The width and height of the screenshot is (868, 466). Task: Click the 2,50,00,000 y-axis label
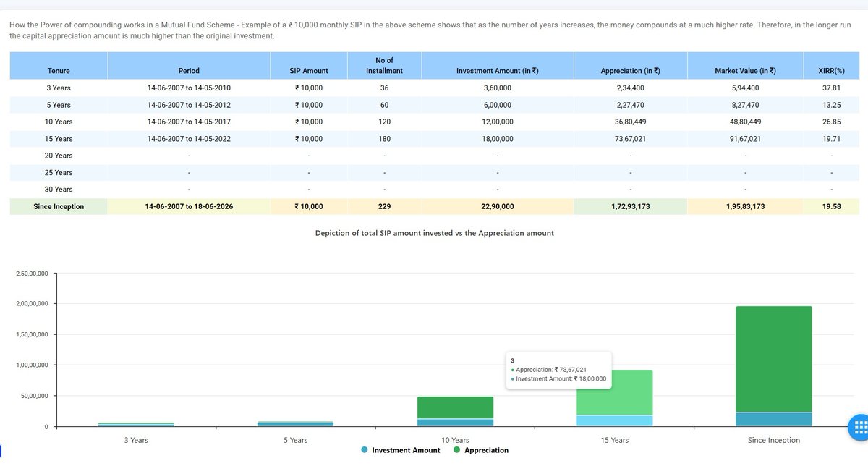click(x=32, y=274)
